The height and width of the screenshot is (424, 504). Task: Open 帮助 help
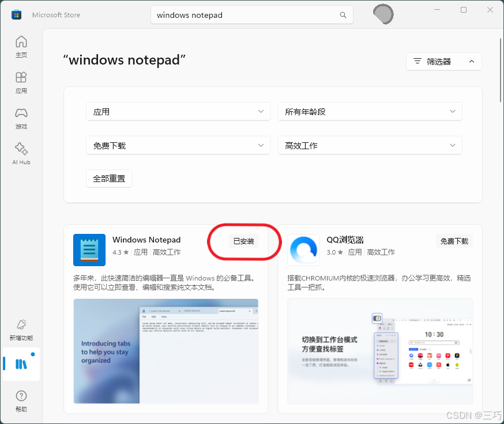(x=21, y=401)
